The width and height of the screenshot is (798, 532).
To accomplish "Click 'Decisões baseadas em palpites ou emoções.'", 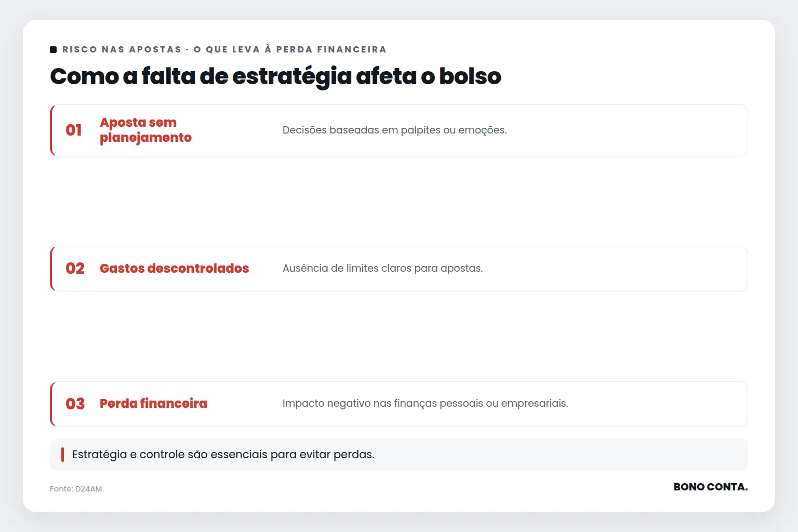I will click(394, 130).
